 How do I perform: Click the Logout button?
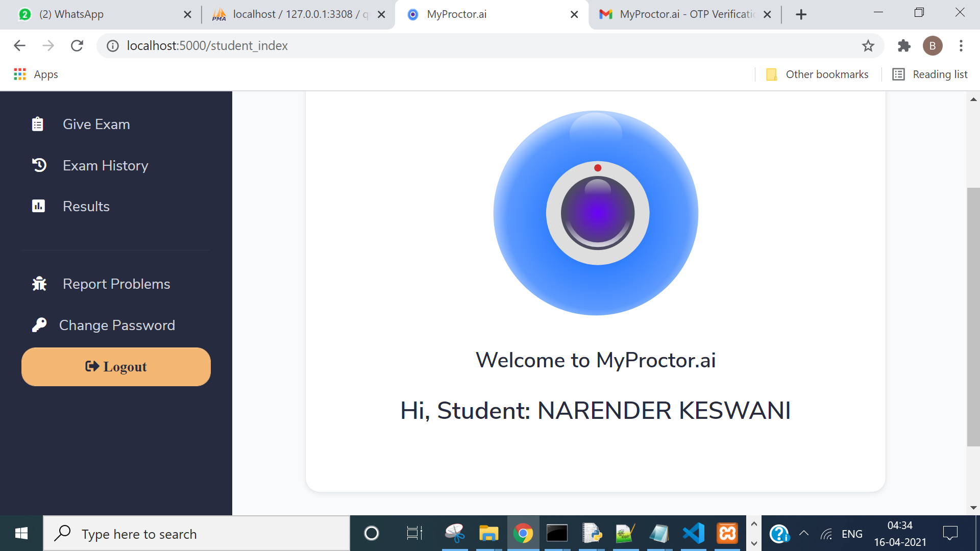tap(116, 367)
